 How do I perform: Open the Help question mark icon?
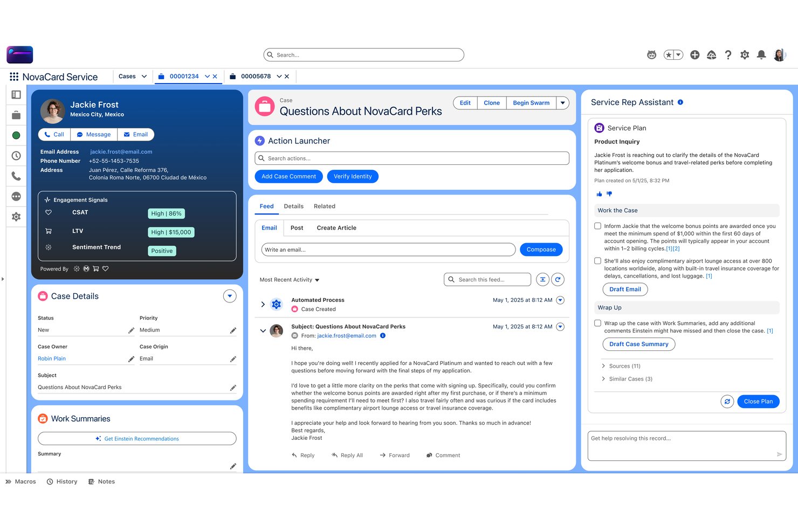pyautogui.click(x=728, y=54)
